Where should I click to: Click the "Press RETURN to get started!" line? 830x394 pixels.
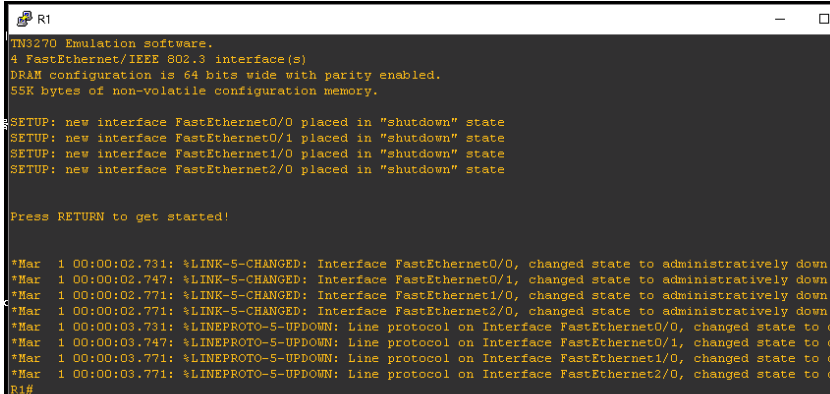click(x=120, y=217)
